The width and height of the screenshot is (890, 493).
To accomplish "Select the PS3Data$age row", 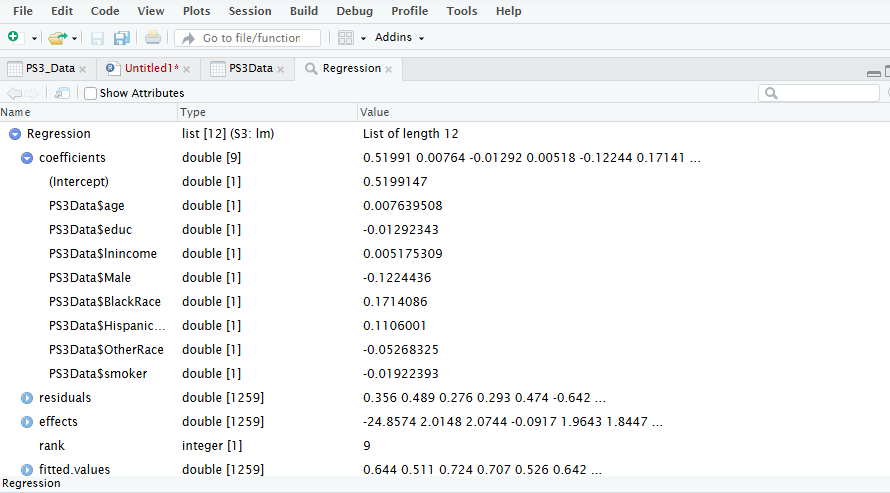I will coord(445,205).
